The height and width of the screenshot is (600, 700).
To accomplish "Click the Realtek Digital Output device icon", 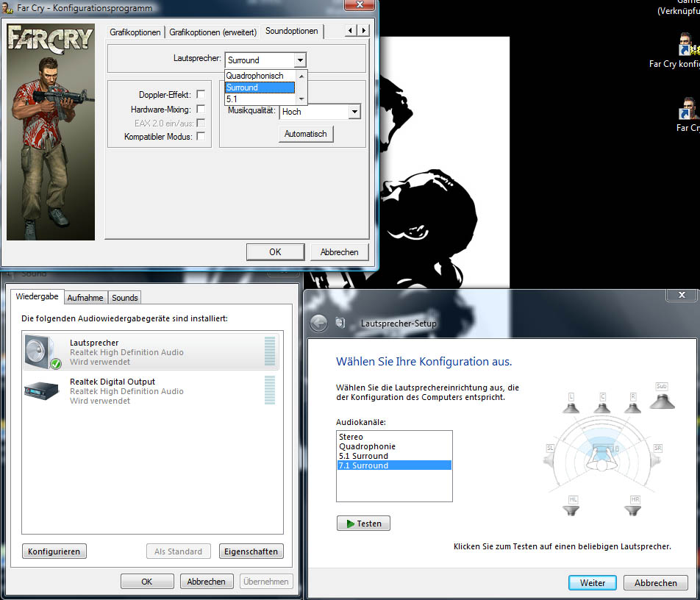I will (41, 390).
